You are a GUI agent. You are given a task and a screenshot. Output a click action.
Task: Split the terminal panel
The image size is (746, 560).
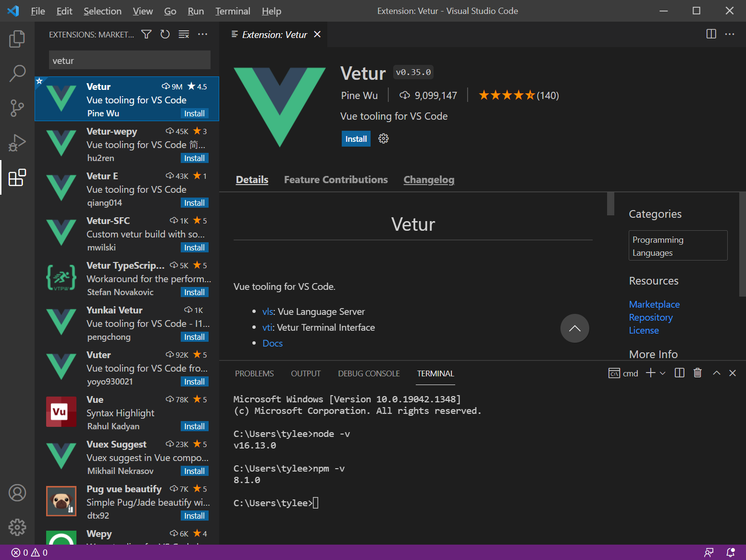[679, 373]
